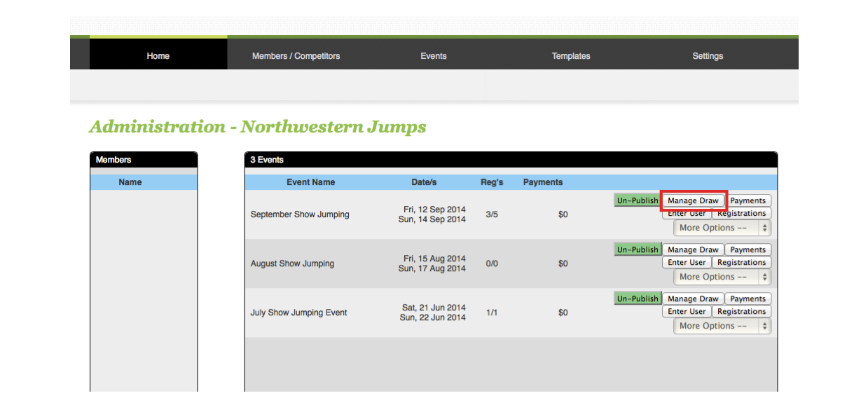
Task: Open the Home tab
Action: point(158,56)
